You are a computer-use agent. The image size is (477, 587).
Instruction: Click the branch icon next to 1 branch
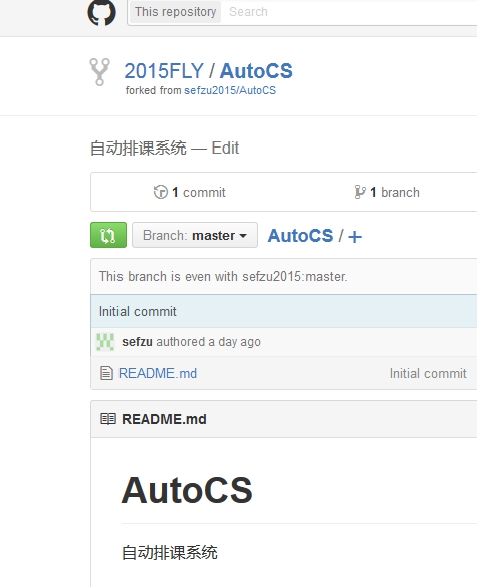[360, 192]
